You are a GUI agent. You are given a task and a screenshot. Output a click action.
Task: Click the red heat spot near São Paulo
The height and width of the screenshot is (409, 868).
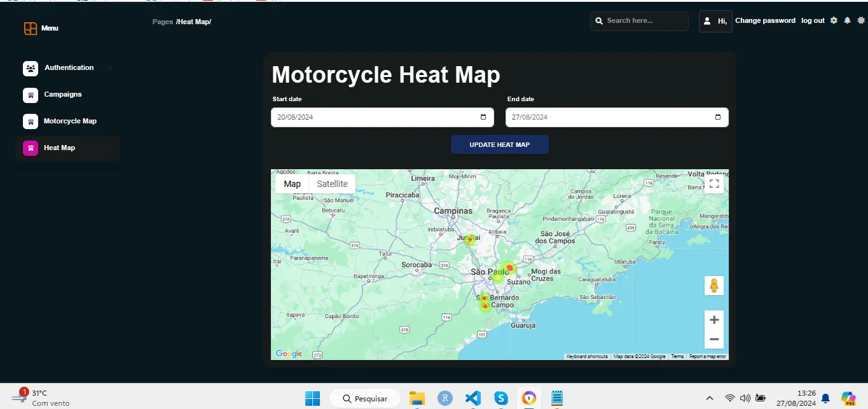509,268
